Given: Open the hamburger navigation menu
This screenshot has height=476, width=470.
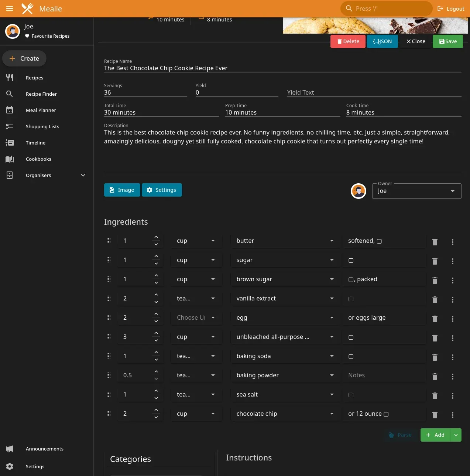Looking at the screenshot, I should coord(10,8).
